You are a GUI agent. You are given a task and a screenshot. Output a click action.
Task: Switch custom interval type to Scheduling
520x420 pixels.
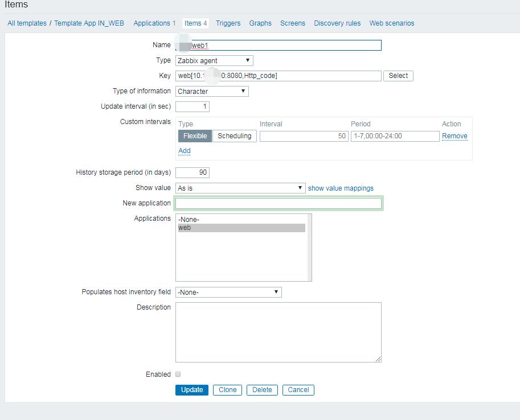pyautogui.click(x=234, y=136)
